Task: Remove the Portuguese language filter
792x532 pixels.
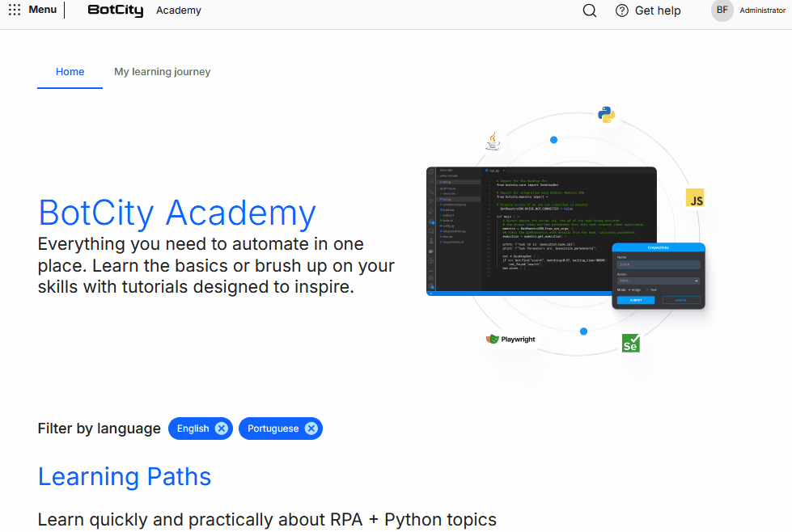Action: point(311,429)
